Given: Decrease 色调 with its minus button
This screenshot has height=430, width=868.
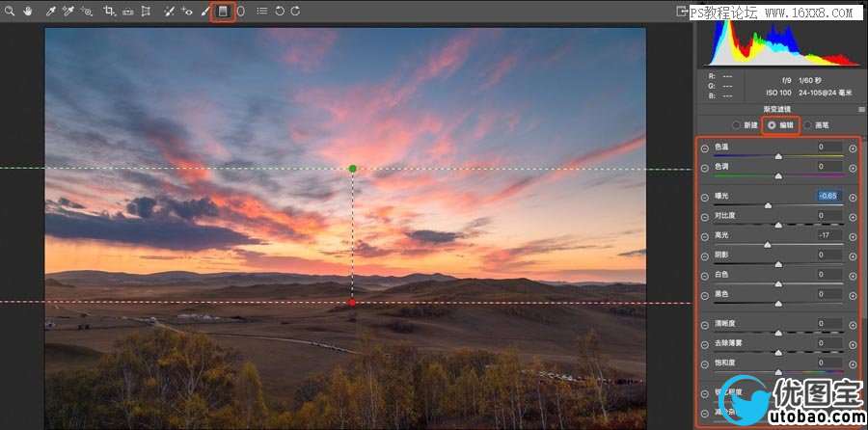Looking at the screenshot, I should (x=704, y=168).
